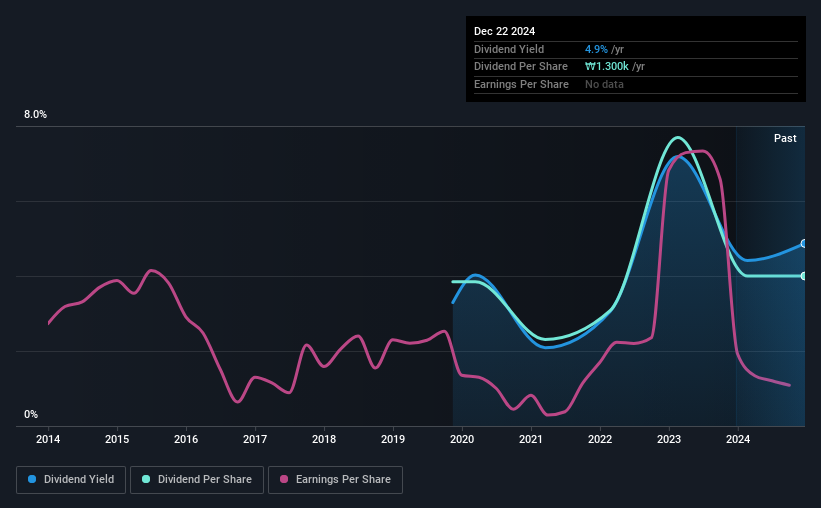Select the 2020 label on the time axis
821x508 pixels.
(462, 439)
